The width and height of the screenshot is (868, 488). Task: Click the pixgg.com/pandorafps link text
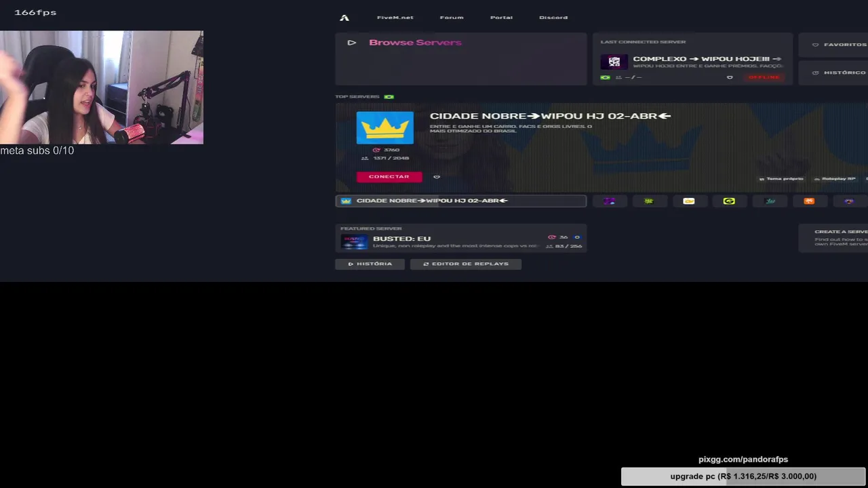743,460
